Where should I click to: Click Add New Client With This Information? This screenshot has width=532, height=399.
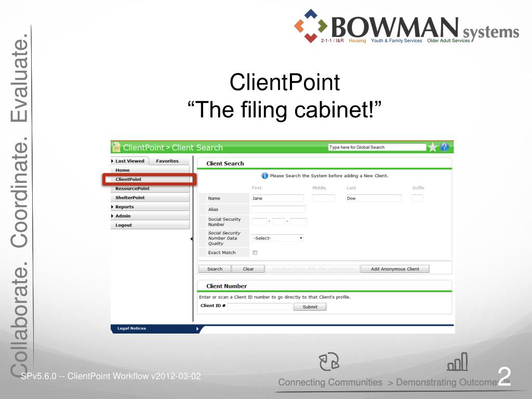tap(312, 269)
